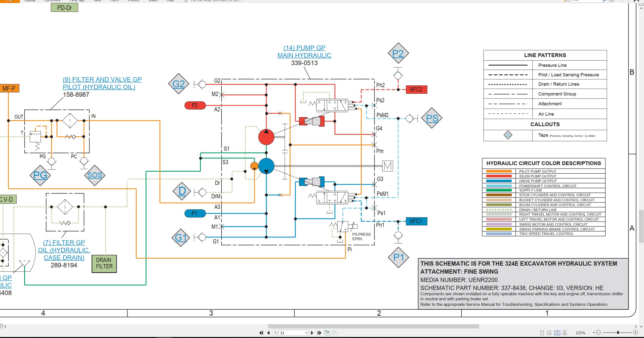The height and width of the screenshot is (338, 644).
Task: Click the green DRAIN FILTER box
Action: [104, 264]
